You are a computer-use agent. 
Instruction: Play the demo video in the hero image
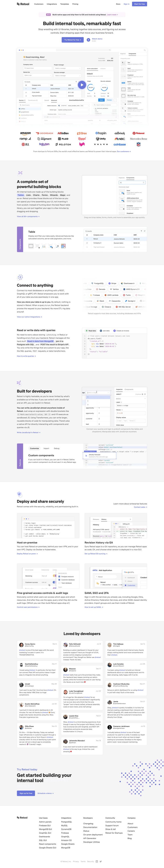(82, 85)
